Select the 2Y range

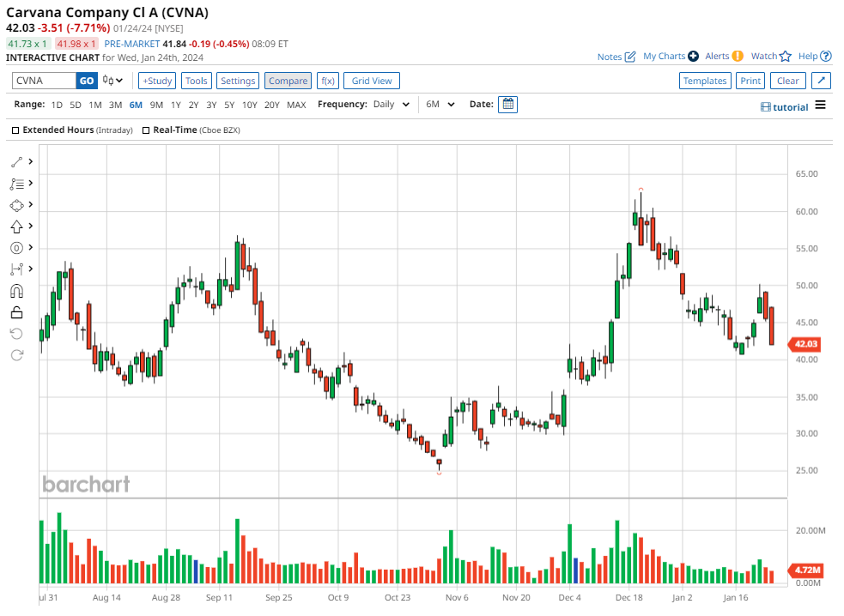pos(194,105)
